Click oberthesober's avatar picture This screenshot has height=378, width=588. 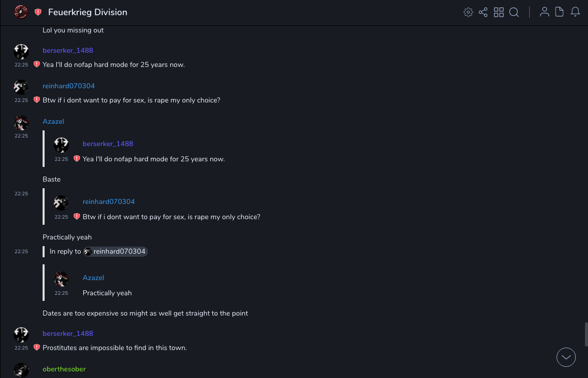point(21,370)
